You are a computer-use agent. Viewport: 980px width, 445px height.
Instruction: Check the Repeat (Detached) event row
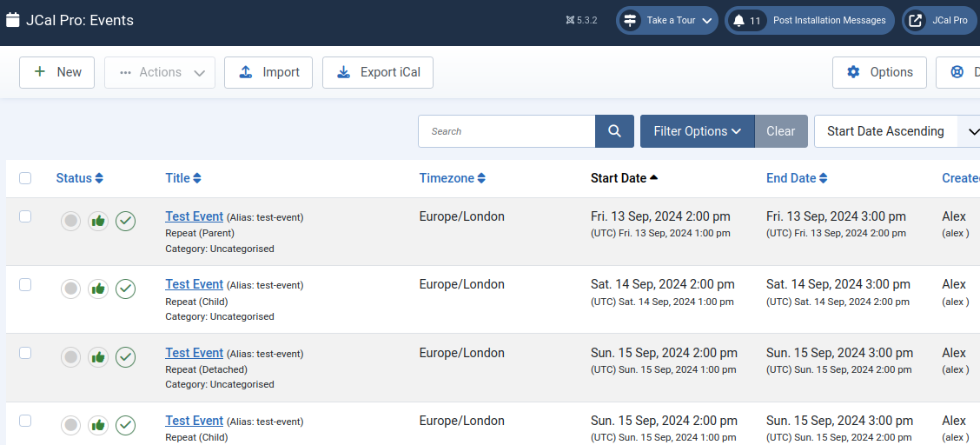point(25,353)
